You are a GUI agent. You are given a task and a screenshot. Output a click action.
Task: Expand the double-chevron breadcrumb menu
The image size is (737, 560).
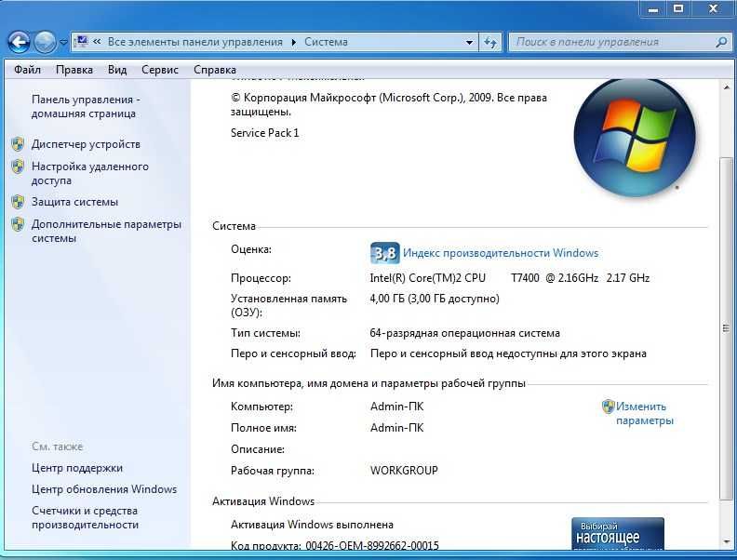coord(97,41)
